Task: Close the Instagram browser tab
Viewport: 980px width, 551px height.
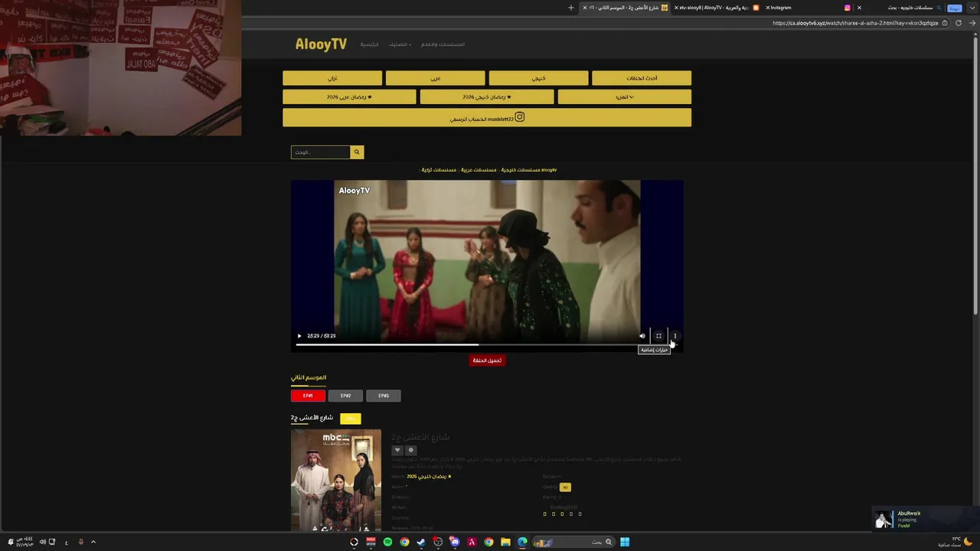Action: [767, 8]
